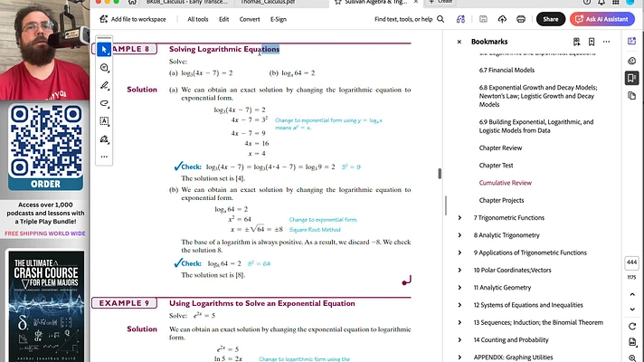644x362 pixels.
Task: Show more quick tools options
Action: (x=104, y=157)
